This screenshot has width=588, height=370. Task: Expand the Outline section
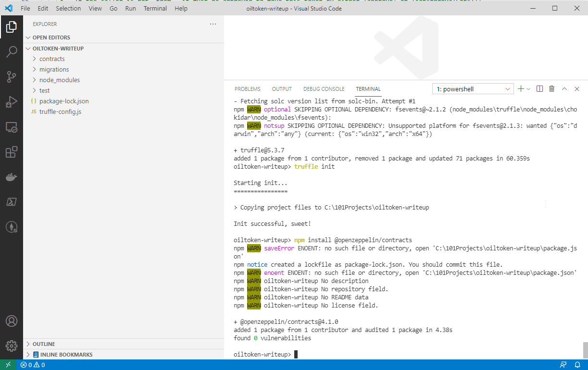[x=123, y=344]
